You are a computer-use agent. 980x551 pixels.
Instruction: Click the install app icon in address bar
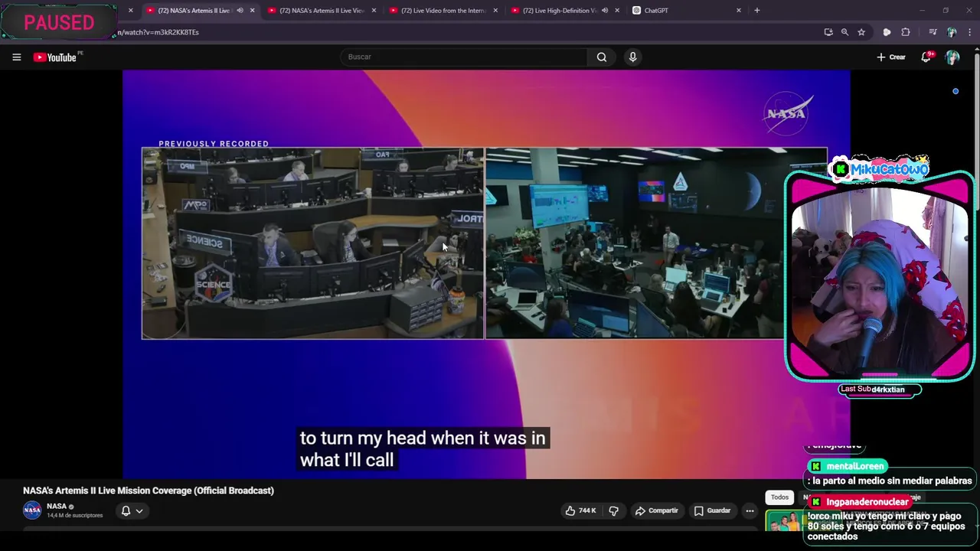coord(828,32)
